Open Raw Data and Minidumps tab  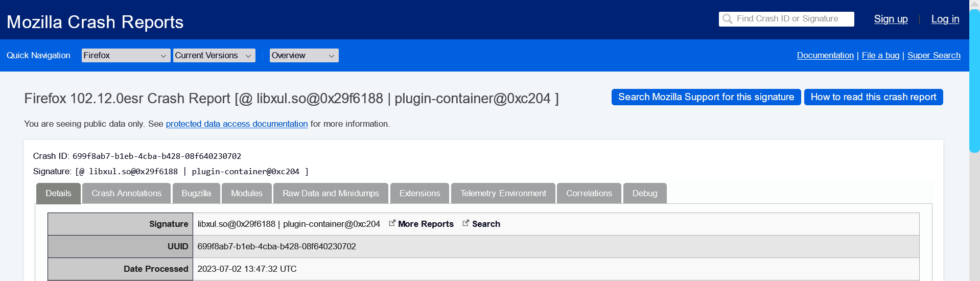point(331,193)
